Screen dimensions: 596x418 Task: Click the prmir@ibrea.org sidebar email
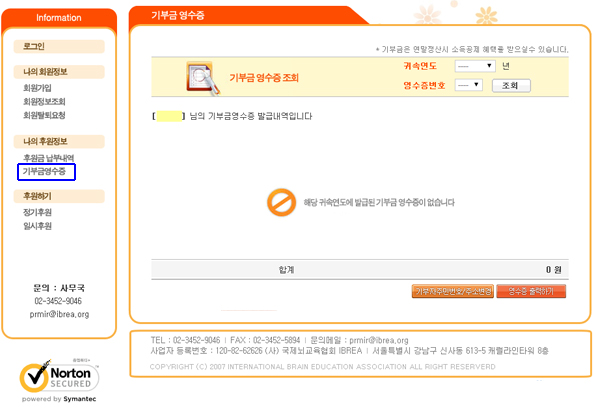pos(59,314)
